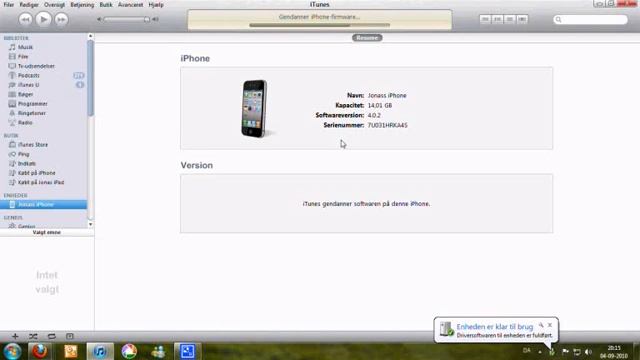Open Tv-udsendelser in the sidebar
Image resolution: width=640 pixels, height=360 pixels.
click(x=36, y=66)
